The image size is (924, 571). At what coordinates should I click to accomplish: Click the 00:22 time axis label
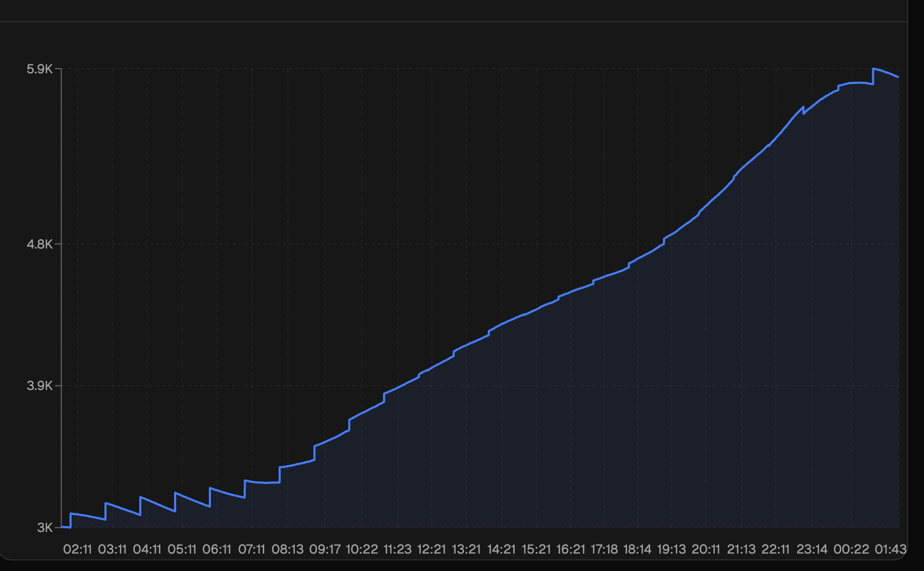pos(851,549)
